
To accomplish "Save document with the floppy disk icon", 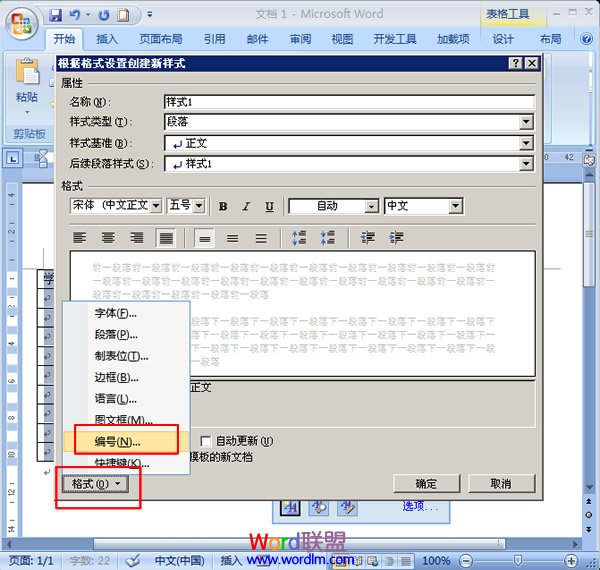I will tap(56, 15).
